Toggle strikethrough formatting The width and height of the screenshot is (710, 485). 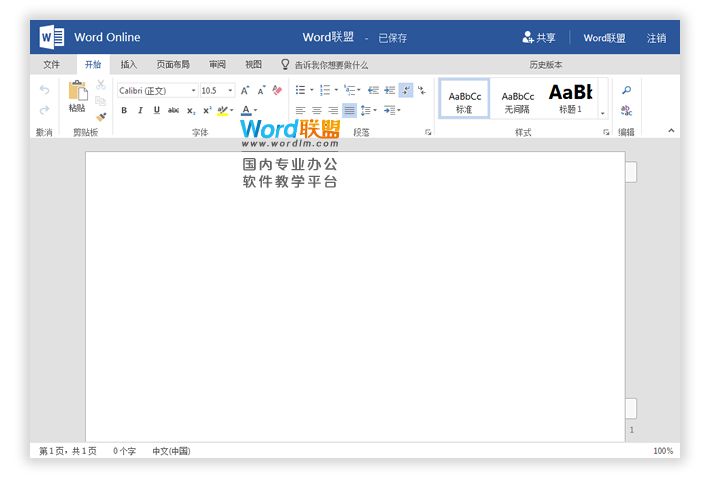[x=173, y=110]
